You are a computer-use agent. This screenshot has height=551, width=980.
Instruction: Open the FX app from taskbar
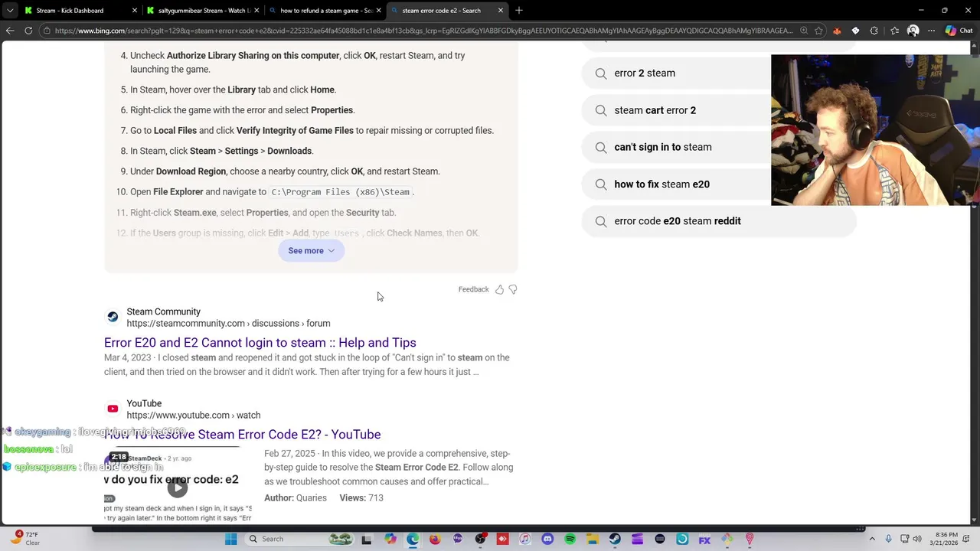coord(704,539)
